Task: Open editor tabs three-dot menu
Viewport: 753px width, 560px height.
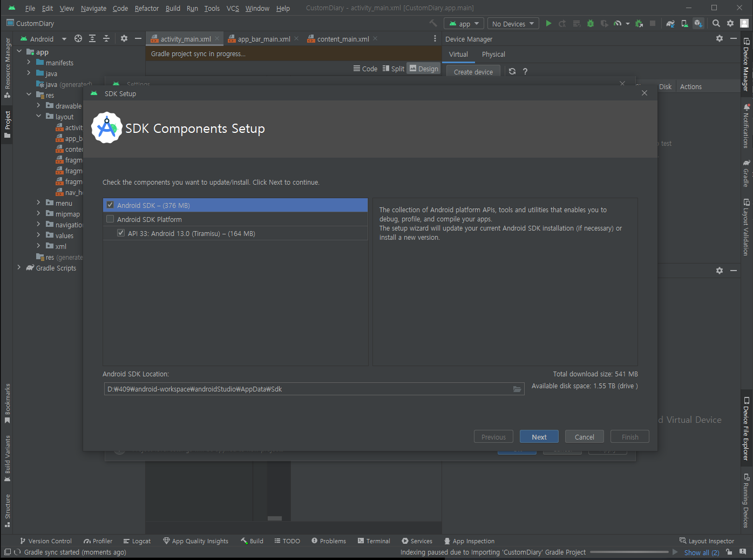Action: coord(435,39)
